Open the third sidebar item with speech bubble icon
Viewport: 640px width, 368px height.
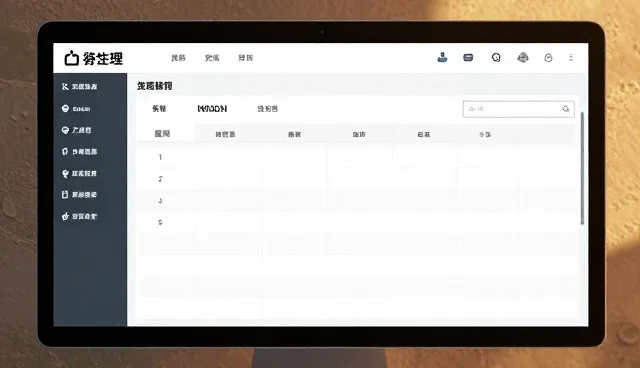click(x=76, y=130)
